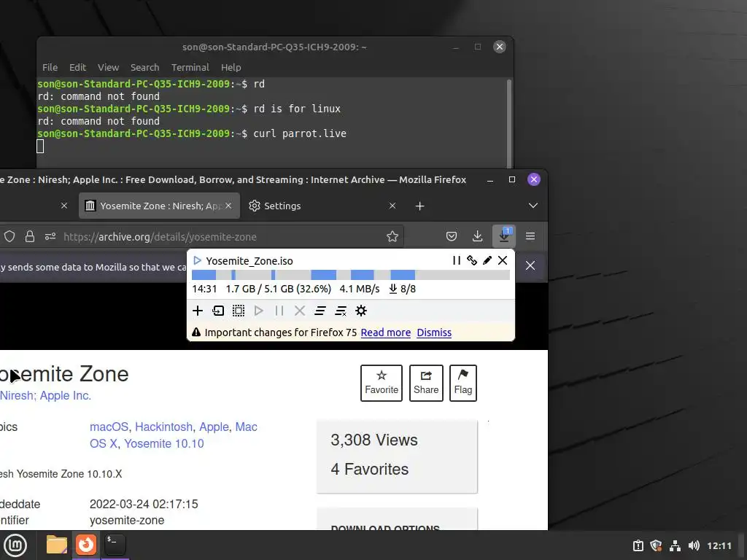The image size is (747, 560).
Task: Open the volume speaker icon in system tray
Action: pyautogui.click(x=694, y=545)
